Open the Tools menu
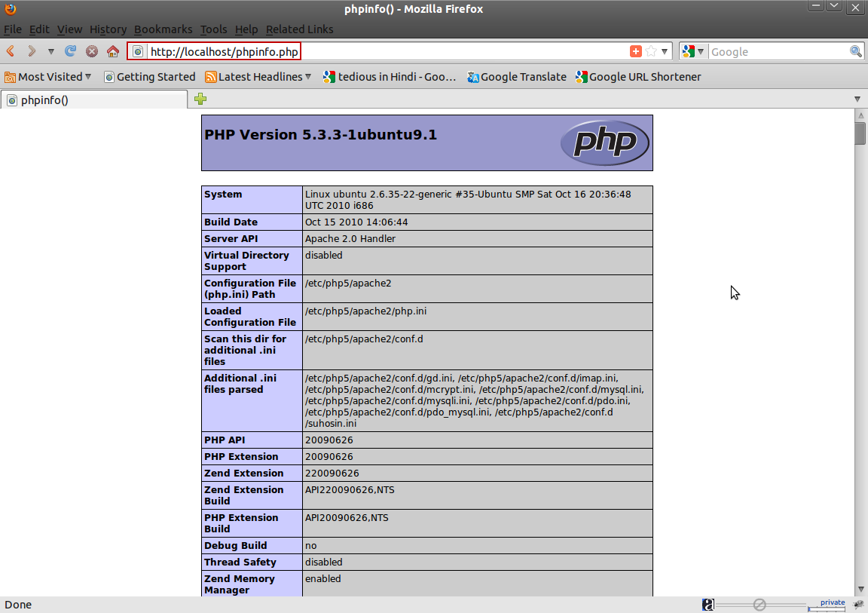The height and width of the screenshot is (613, 868). point(213,29)
